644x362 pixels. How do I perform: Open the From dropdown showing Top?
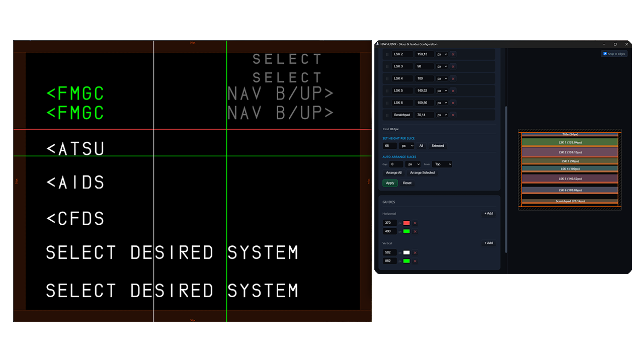442,164
